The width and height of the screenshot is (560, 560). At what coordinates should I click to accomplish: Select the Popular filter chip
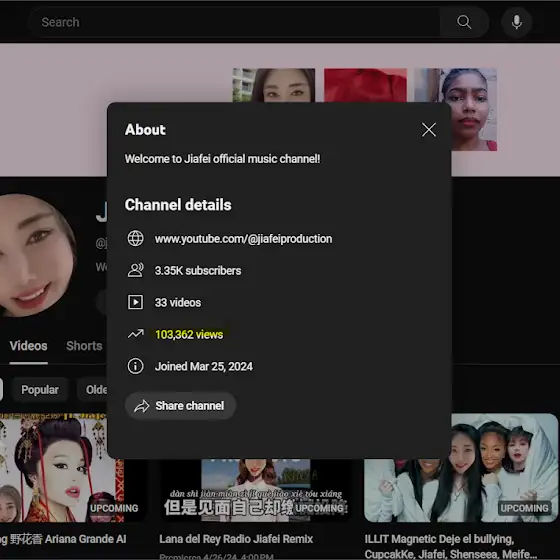40,390
